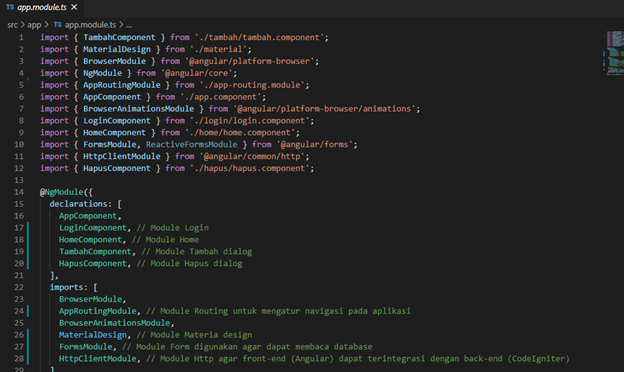Click MaterialDesign in the line 2 import
Image resolution: width=624 pixels, height=372 pixels.
pyautogui.click(x=117, y=49)
